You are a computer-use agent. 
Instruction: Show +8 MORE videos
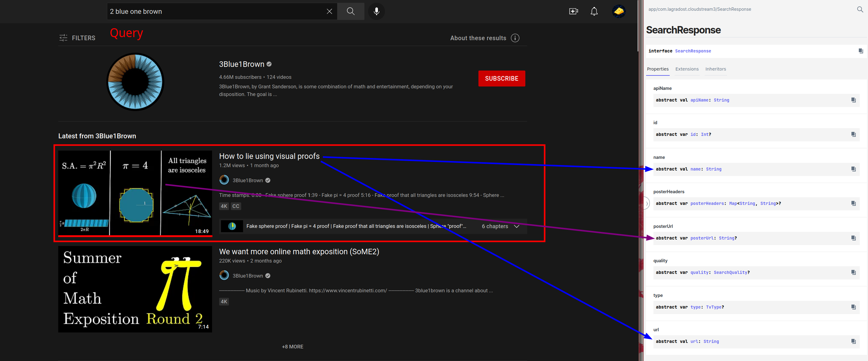[292, 347]
